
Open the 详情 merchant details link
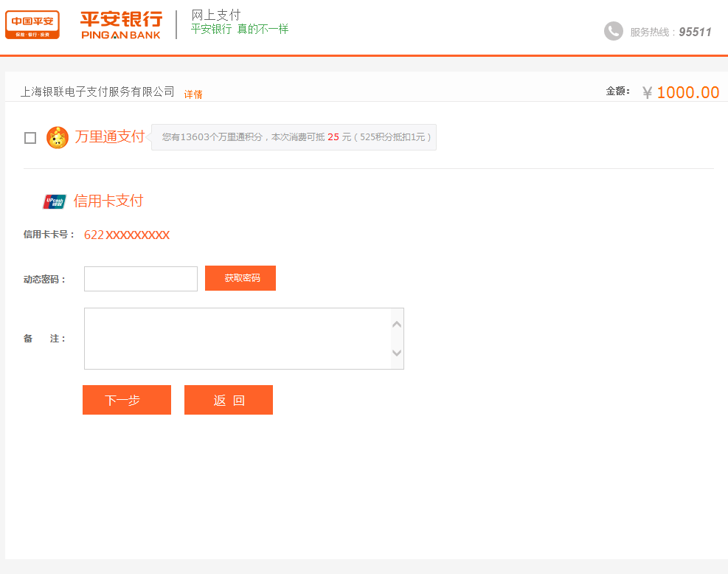(193, 94)
